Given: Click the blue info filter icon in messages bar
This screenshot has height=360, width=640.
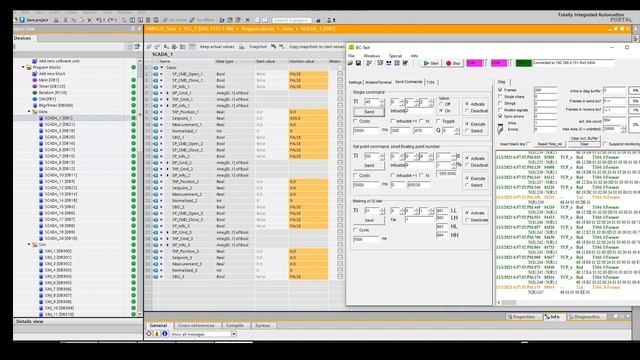Looking at the screenshot, I should pyautogui.click(x=164, y=333).
